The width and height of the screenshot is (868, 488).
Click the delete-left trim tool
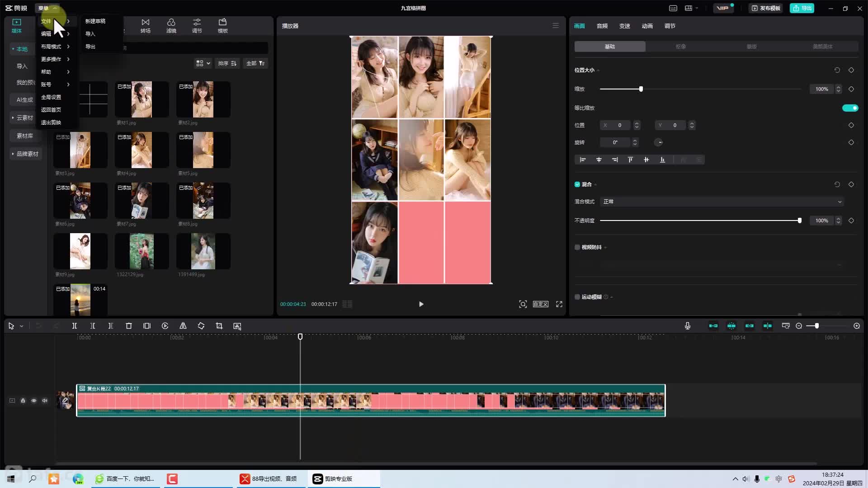93,326
